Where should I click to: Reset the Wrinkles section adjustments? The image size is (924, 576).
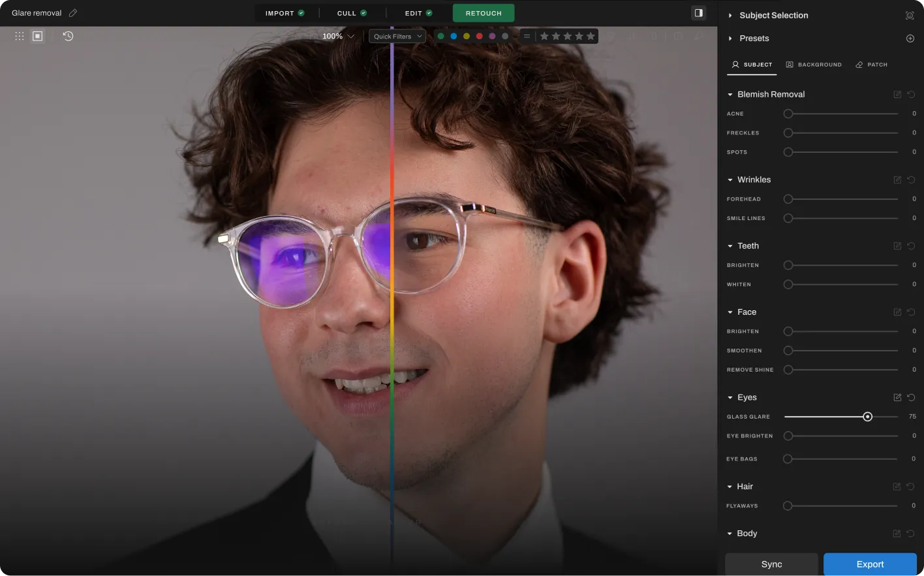coord(911,180)
